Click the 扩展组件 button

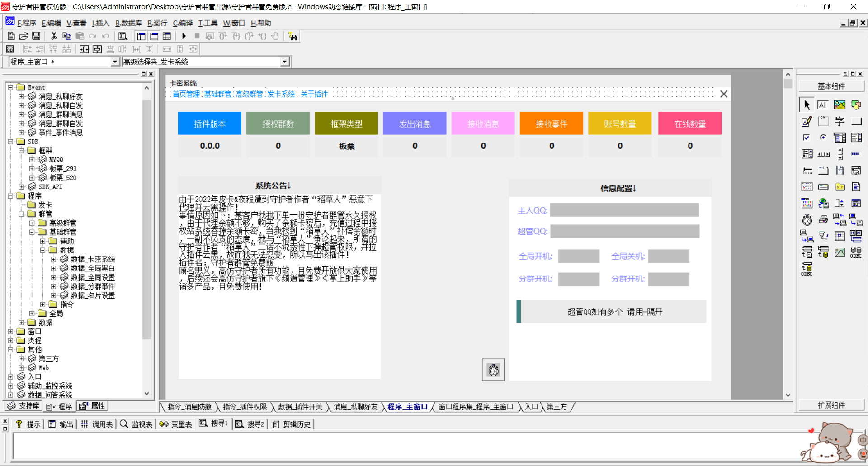(831, 405)
